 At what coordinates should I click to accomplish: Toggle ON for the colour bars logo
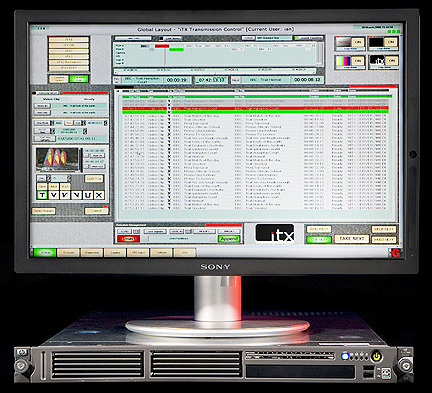coord(358,61)
